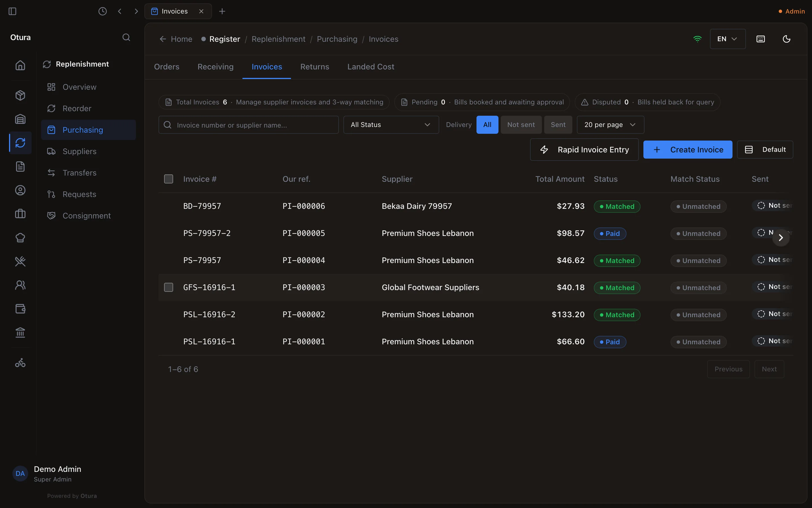Click the green wifi status icon

pyautogui.click(x=697, y=39)
